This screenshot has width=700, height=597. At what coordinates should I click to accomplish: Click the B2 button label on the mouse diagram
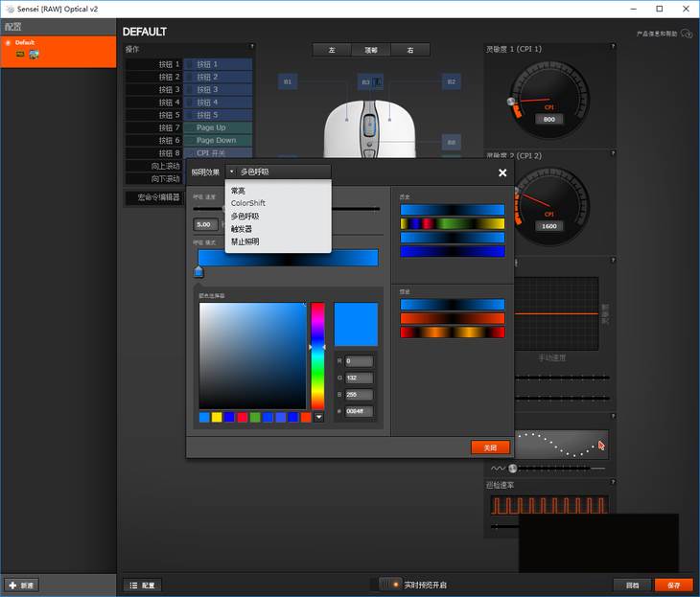point(452,81)
